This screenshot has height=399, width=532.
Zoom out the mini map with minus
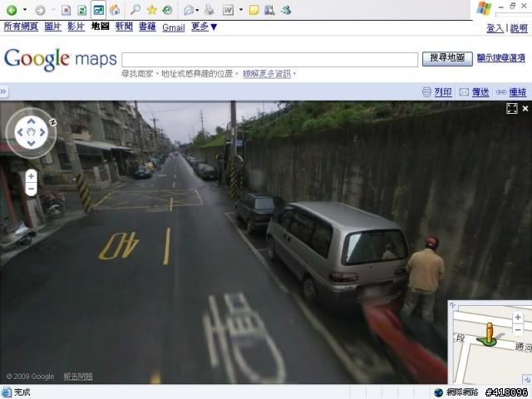(x=518, y=330)
